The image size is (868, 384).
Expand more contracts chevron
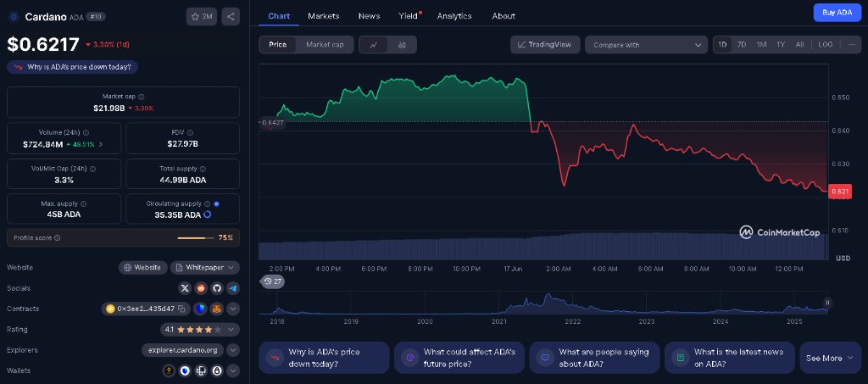[x=233, y=309]
